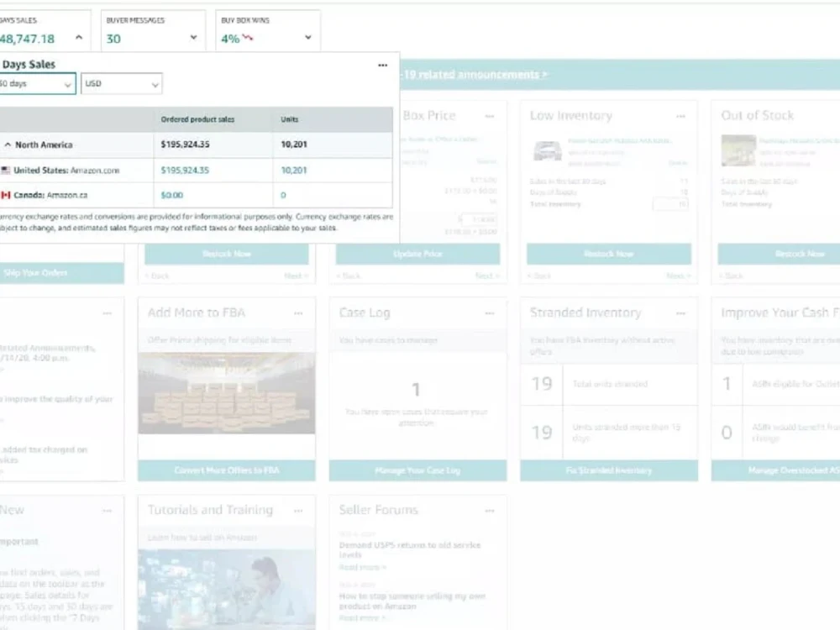The width and height of the screenshot is (840, 630).
Task: Click Canada units value 0
Action: click(x=283, y=195)
